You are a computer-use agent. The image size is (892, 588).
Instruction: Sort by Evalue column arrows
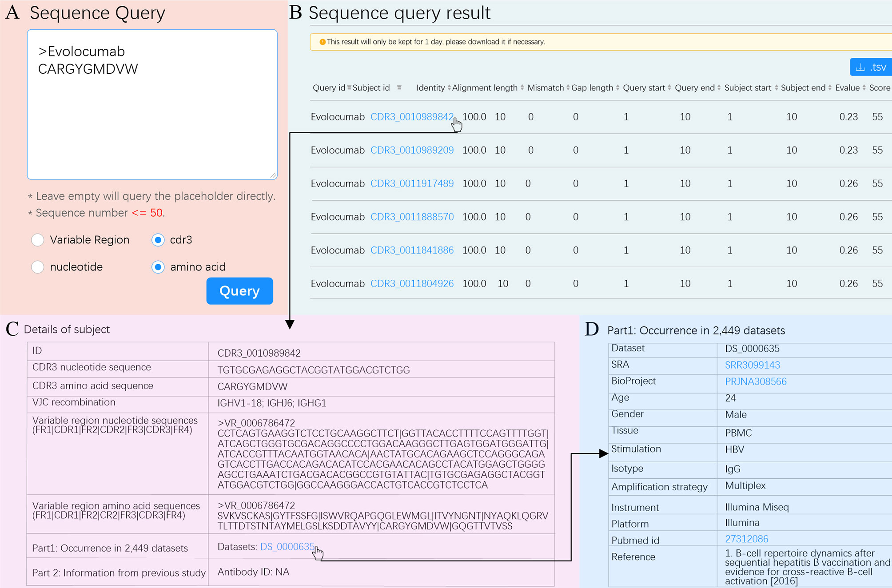[x=864, y=87]
